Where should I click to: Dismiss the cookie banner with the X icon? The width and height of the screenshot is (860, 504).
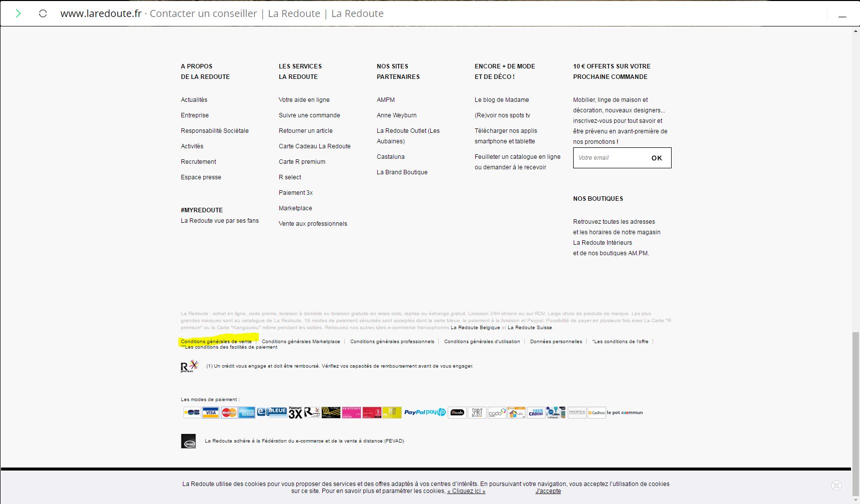click(836, 486)
